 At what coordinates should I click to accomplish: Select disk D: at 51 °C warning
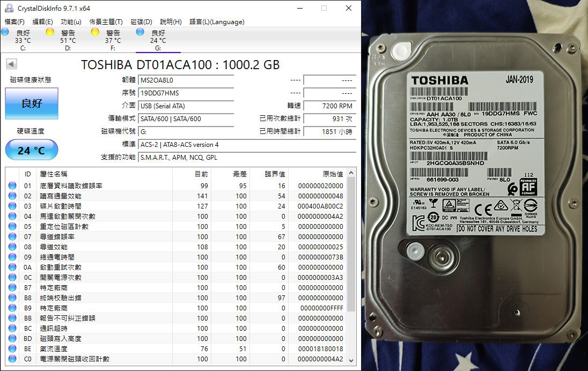coord(68,40)
